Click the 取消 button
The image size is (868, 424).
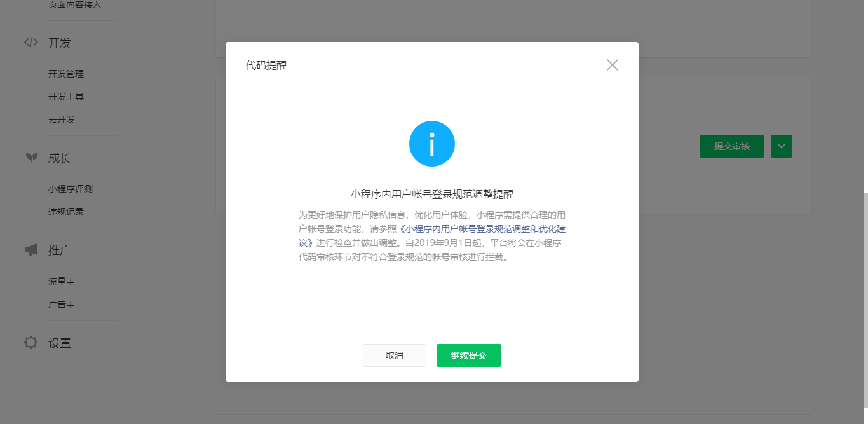(395, 355)
